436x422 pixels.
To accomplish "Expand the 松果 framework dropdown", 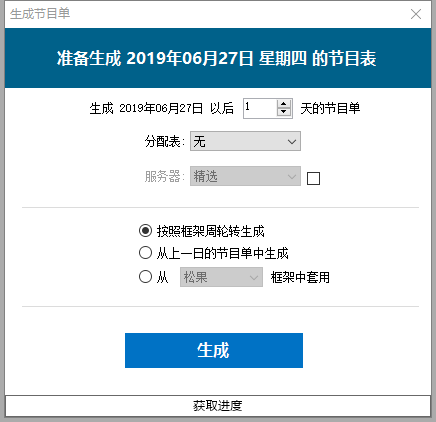I will tap(221, 277).
